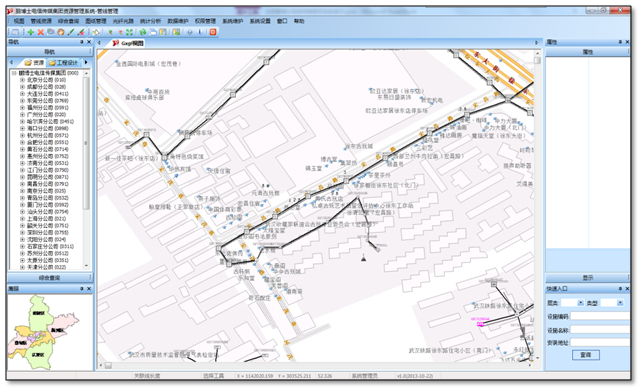Select 石家庄分公司 (0311) in tree
Viewport: 642px width, 391px height.
coord(50,246)
